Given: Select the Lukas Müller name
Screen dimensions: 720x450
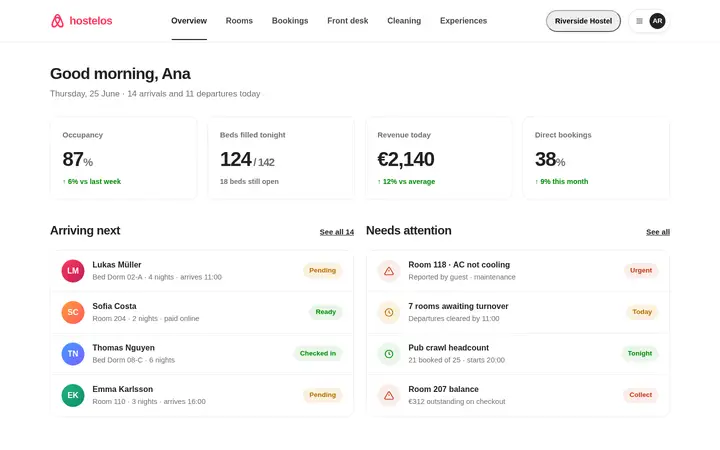Looking at the screenshot, I should (x=117, y=264).
